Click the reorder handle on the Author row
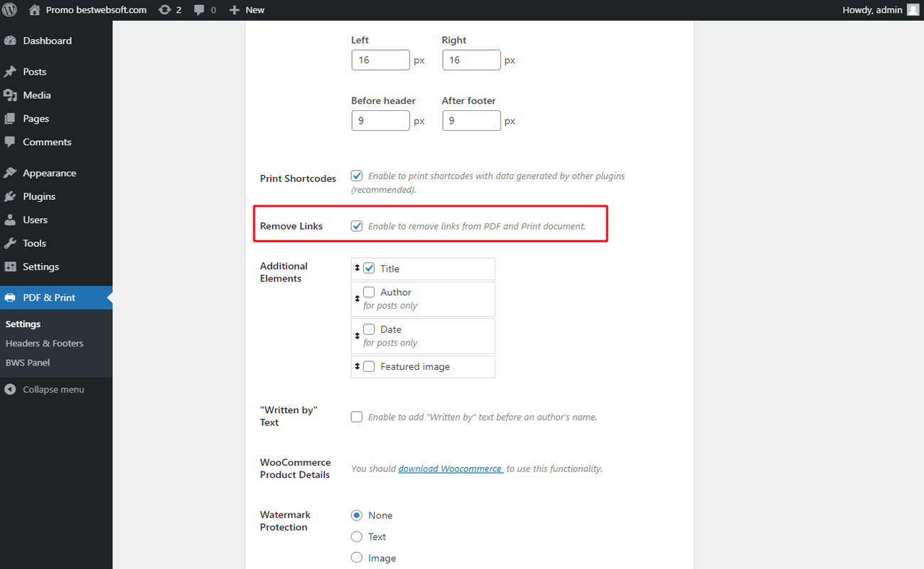Image resolution: width=924 pixels, height=569 pixels. [357, 299]
